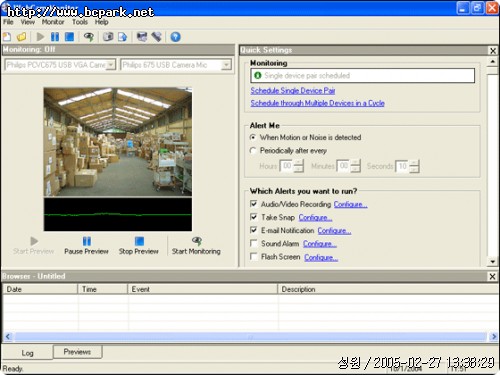Click Schedule Single Device Pair link

[293, 91]
